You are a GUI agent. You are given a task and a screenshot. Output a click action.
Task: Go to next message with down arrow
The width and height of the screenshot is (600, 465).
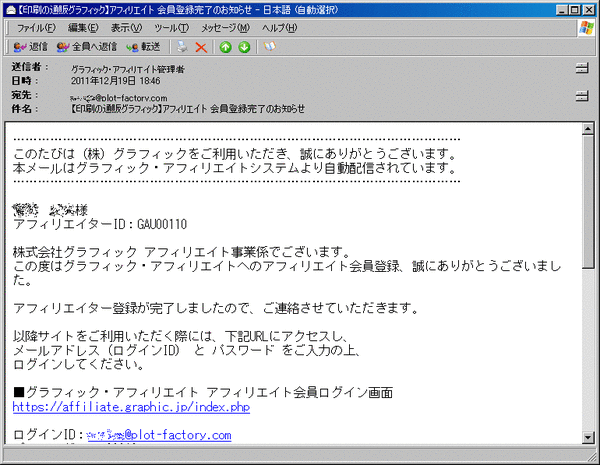[244, 47]
